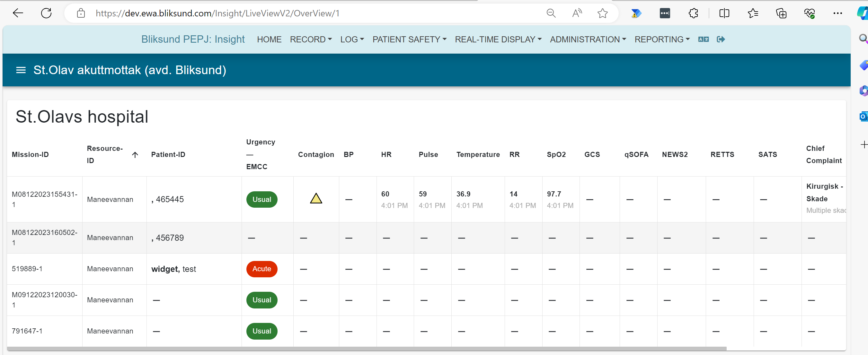Click the Temperature column header
The image size is (868, 355).
478,154
